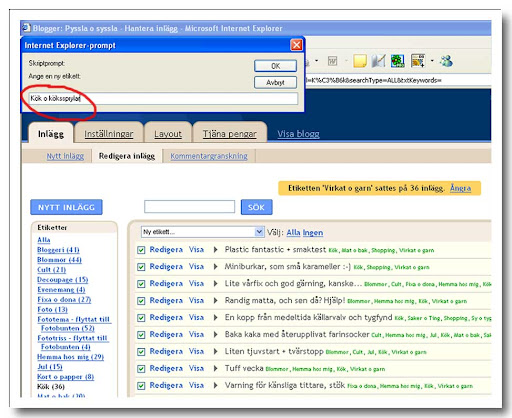This screenshot has height=418, width=512.
Task: Open the Ny etikett dropdown
Action: (202, 232)
